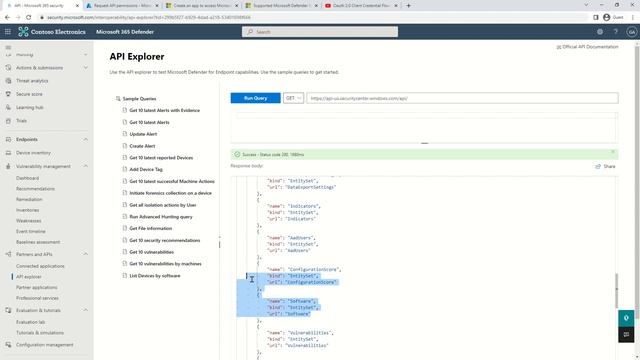Collapse navigation with the hamburger icon
The width and height of the screenshot is (640, 360).
click(x=8, y=47)
